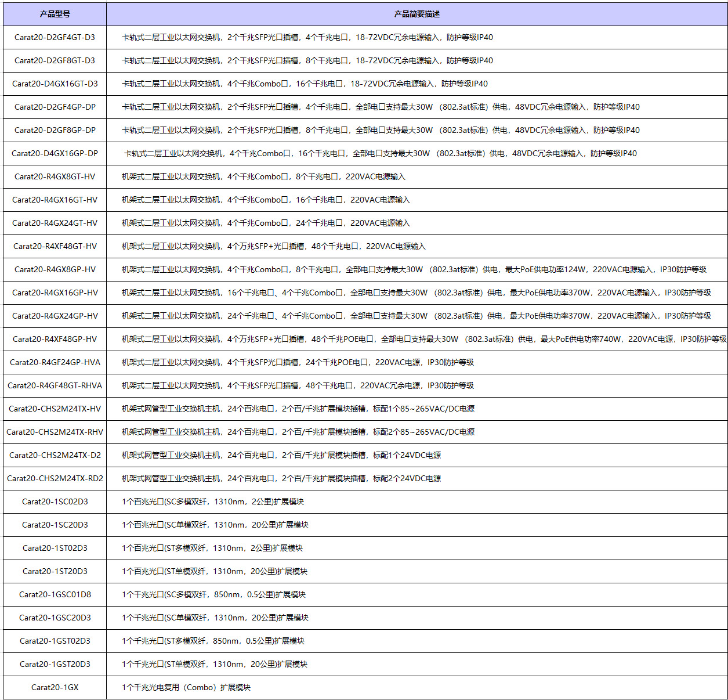Click model Carat20-CHS2M24TX-RHV

55,432
